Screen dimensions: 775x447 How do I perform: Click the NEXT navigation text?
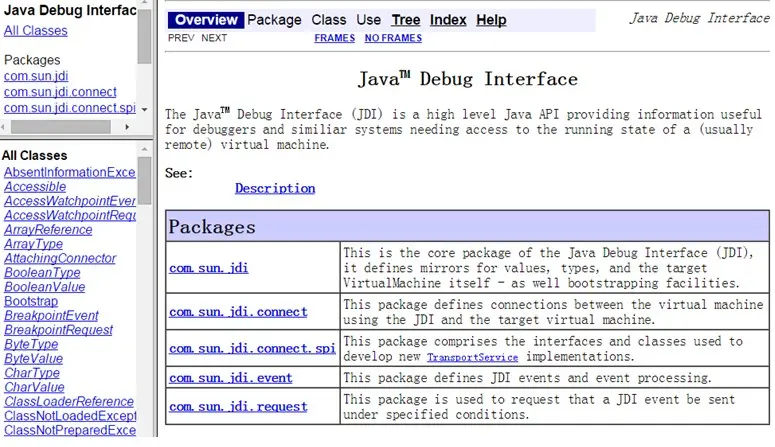[x=214, y=38]
